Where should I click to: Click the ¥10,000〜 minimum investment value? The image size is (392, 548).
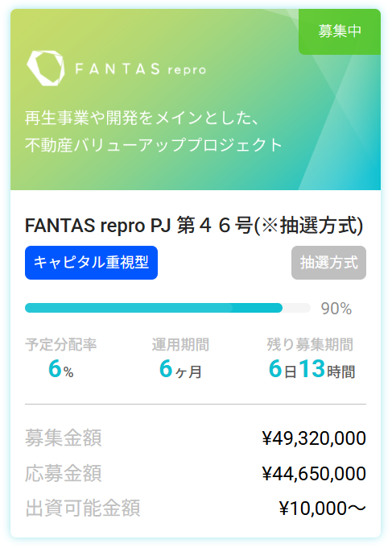[322, 509]
